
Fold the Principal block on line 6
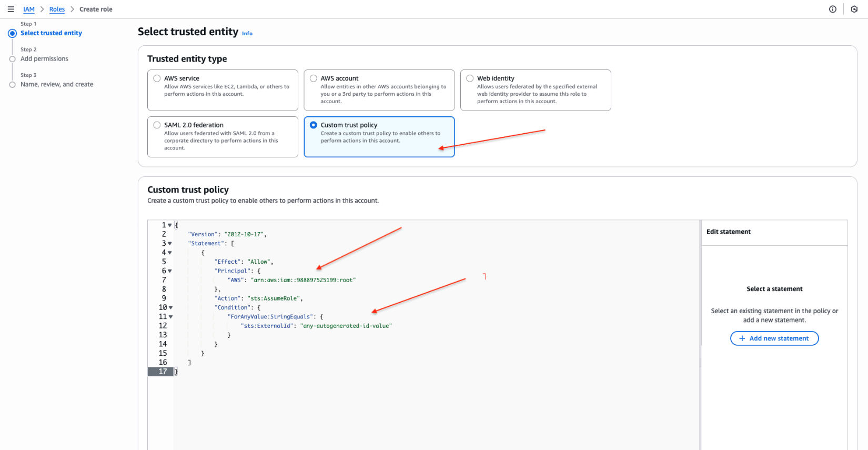pyautogui.click(x=170, y=271)
